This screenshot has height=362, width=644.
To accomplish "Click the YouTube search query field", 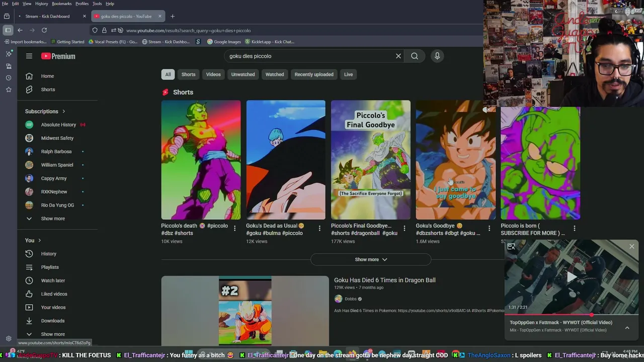I will click(309, 56).
